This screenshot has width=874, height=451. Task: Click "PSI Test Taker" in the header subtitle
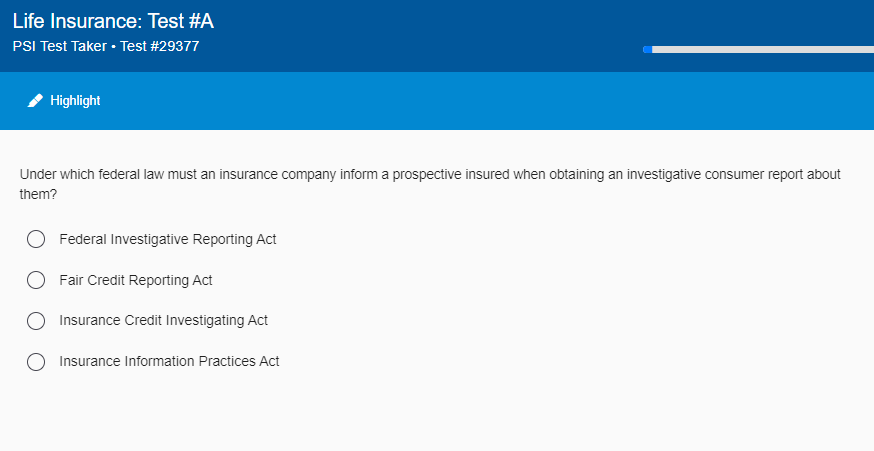pos(59,46)
